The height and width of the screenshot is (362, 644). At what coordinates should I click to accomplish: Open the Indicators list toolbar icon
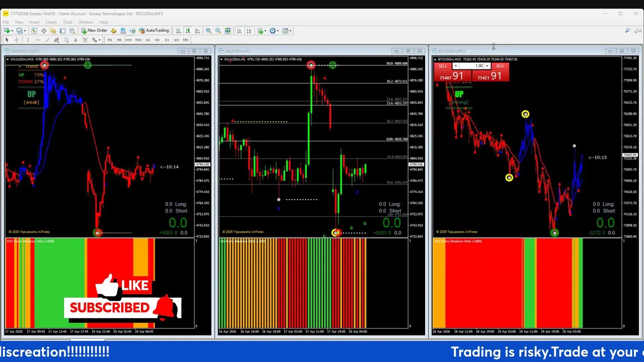[x=260, y=31]
